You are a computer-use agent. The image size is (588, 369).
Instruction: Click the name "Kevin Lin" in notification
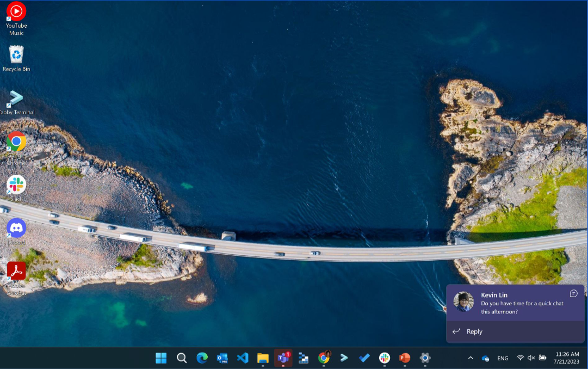(x=494, y=295)
